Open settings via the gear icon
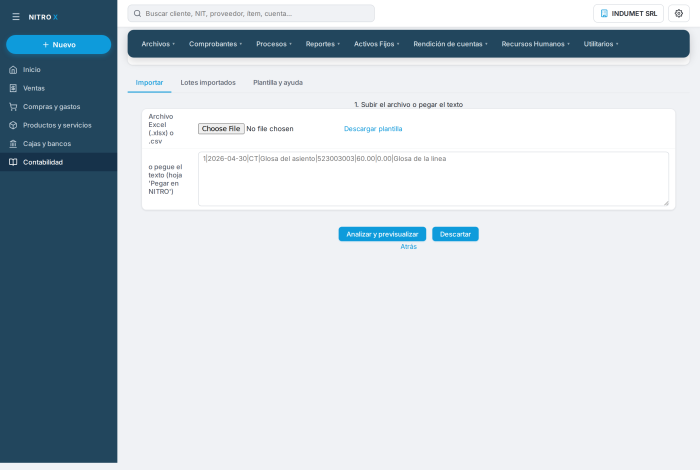This screenshot has height=470, width=700. pyautogui.click(x=679, y=13)
